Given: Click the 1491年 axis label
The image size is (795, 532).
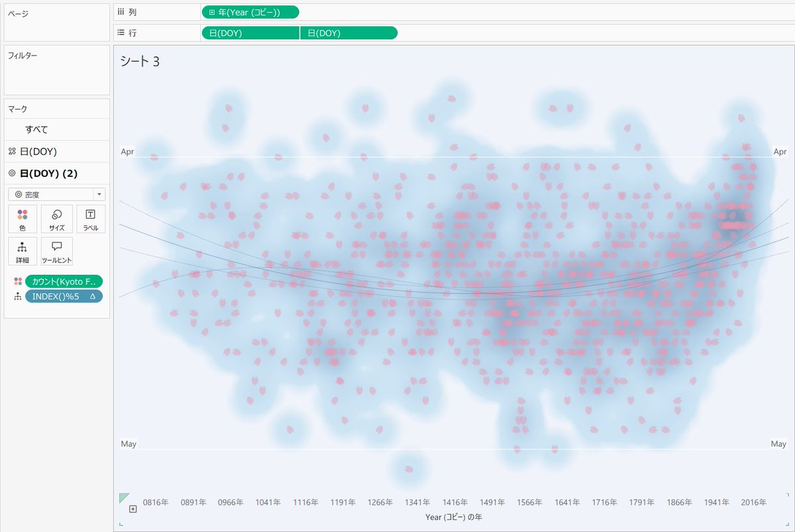Looking at the screenshot, I should tap(494, 502).
